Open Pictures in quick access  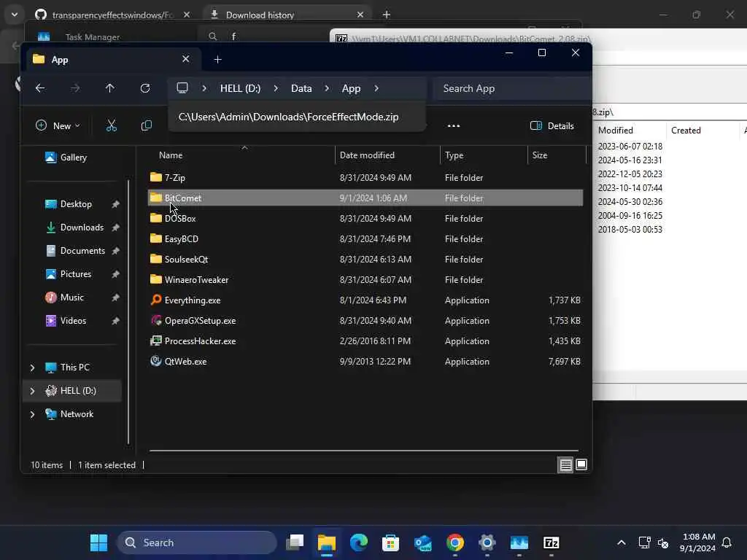[x=68, y=274]
